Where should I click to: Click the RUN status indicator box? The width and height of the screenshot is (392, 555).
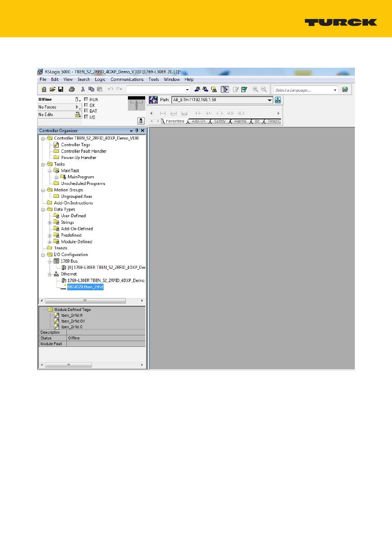point(86,100)
